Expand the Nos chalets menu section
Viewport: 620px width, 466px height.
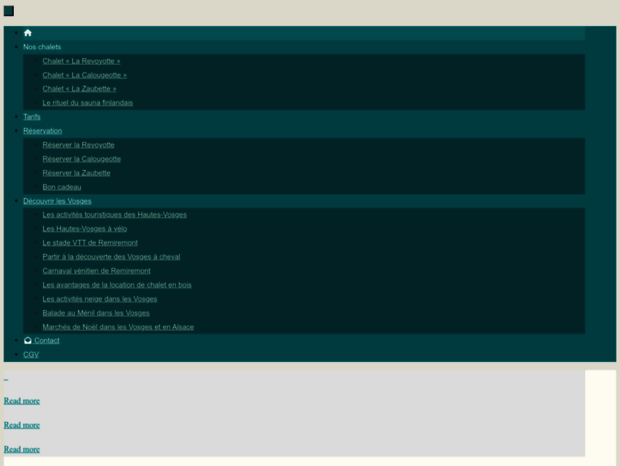42,47
